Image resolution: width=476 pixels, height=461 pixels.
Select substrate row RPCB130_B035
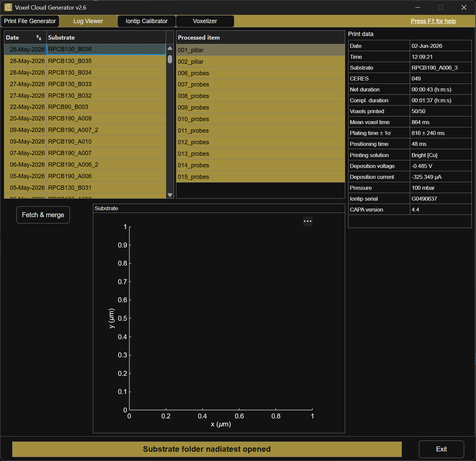(85, 61)
